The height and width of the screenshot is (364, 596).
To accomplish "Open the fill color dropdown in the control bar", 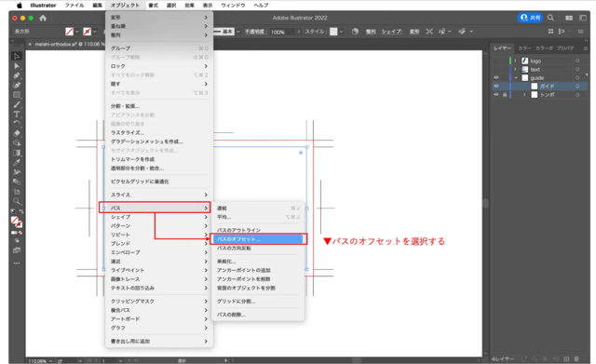I will 77,32.
